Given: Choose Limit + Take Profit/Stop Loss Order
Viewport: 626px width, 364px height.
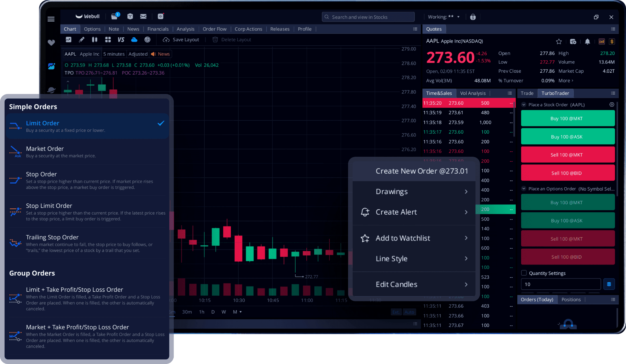Looking at the screenshot, I should 87,299.
